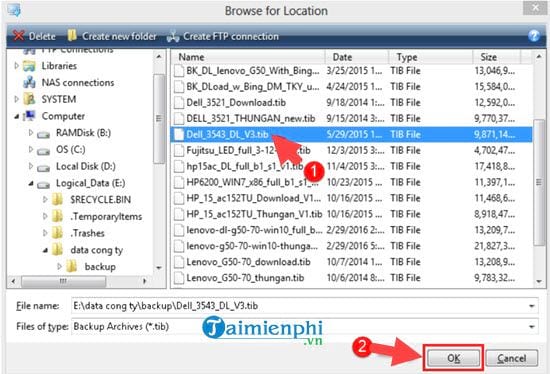Select the data cong ty folder

(x=96, y=250)
